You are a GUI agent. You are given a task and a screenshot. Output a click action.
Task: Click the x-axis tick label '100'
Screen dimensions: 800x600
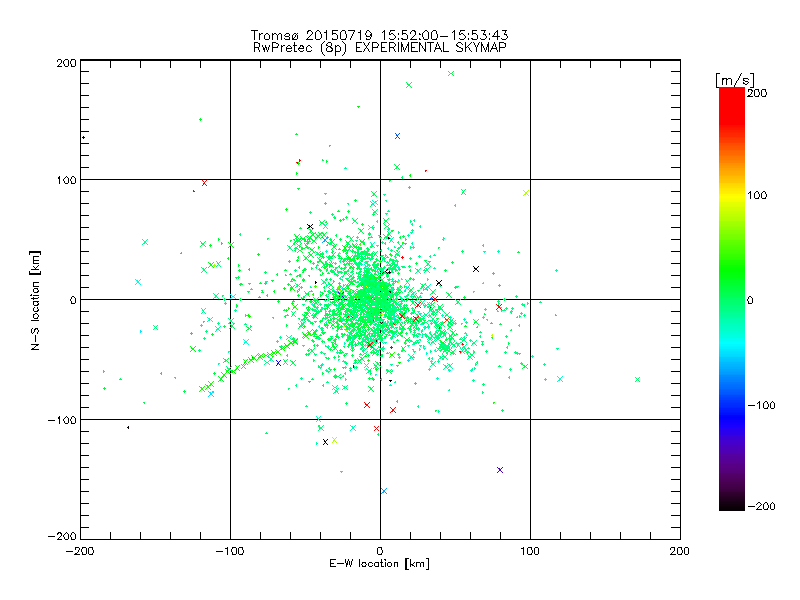pyautogui.click(x=530, y=551)
